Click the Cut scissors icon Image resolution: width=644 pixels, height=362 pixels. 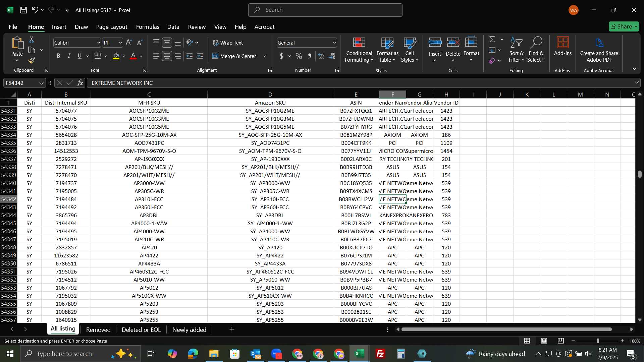[32, 40]
